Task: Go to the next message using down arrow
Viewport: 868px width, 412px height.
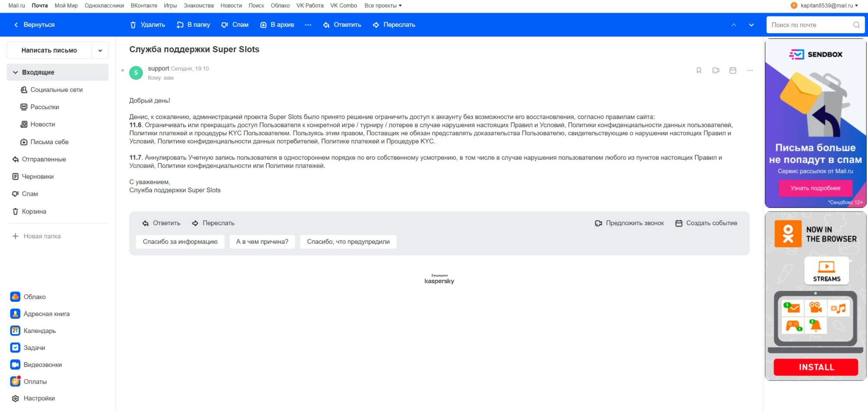Action: pos(751,25)
